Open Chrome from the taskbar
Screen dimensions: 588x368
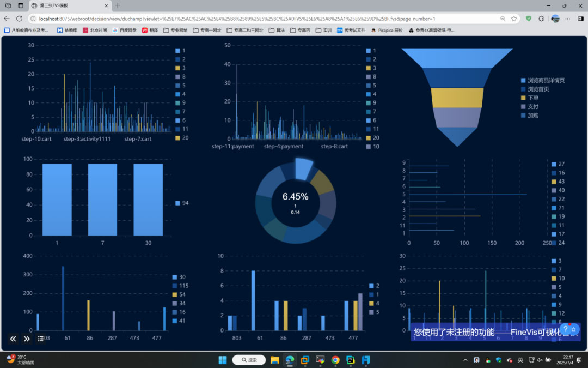pyautogui.click(x=335, y=360)
